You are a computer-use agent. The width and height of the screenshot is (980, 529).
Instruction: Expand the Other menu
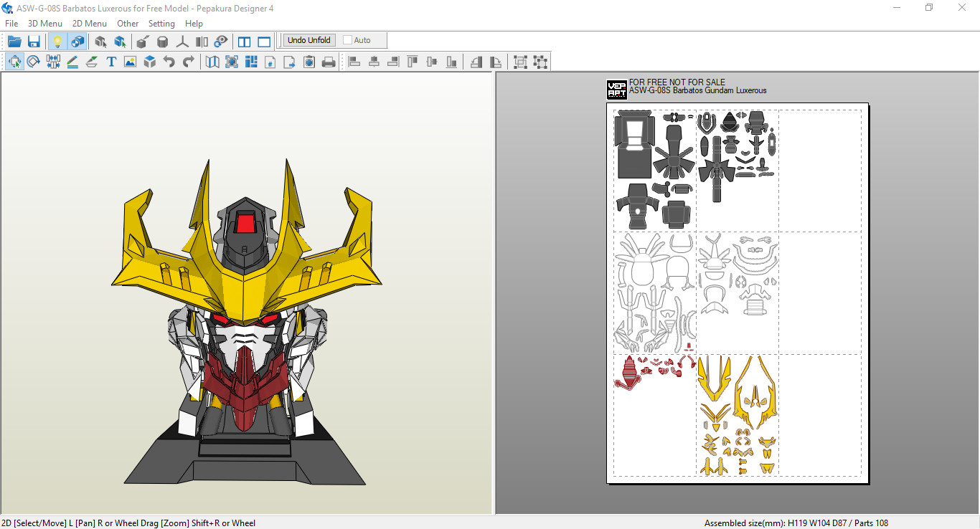coord(128,24)
